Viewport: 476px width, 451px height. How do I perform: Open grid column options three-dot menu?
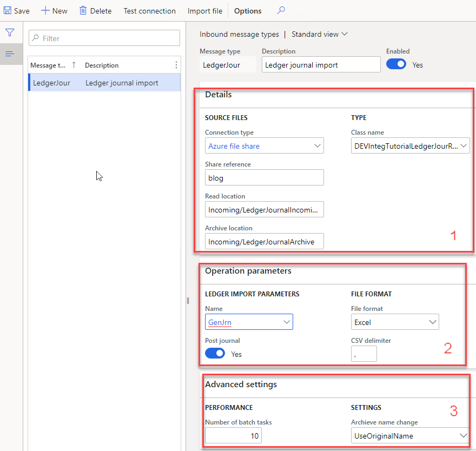tap(176, 65)
